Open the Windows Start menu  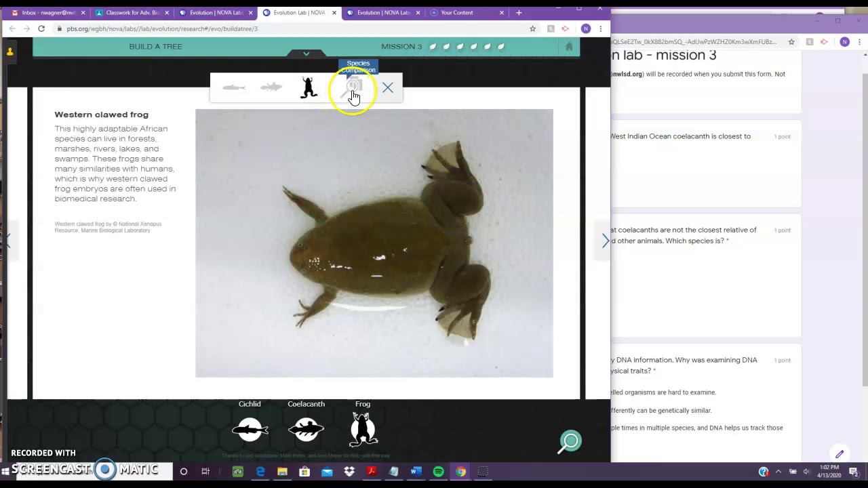click(7, 471)
